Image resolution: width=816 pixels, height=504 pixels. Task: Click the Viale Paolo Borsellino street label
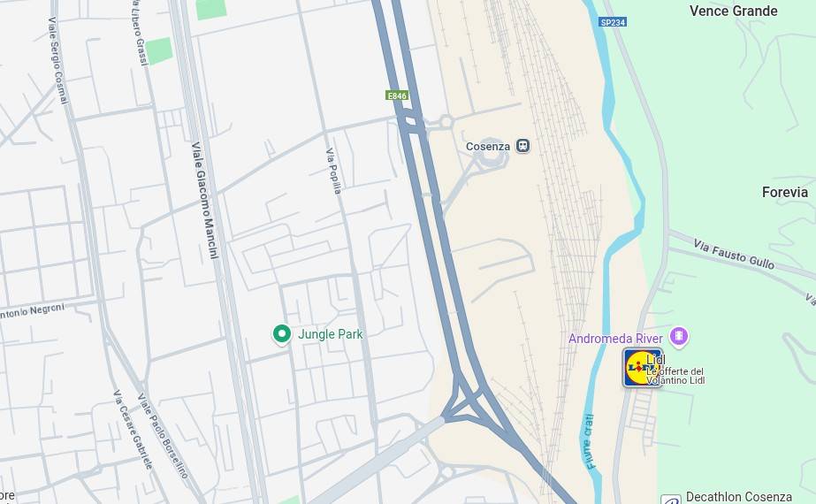(163, 436)
